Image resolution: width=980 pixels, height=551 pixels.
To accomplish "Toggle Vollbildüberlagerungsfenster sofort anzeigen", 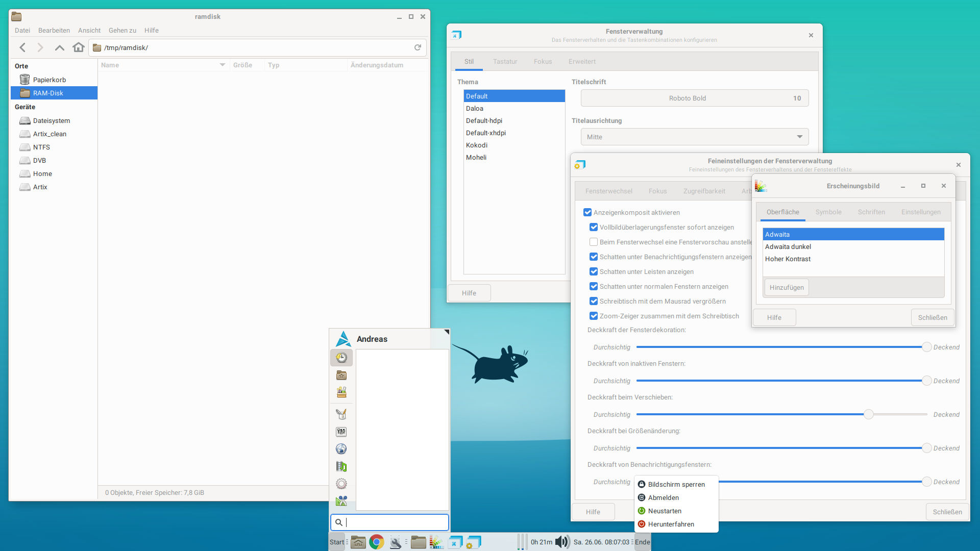I will point(594,227).
